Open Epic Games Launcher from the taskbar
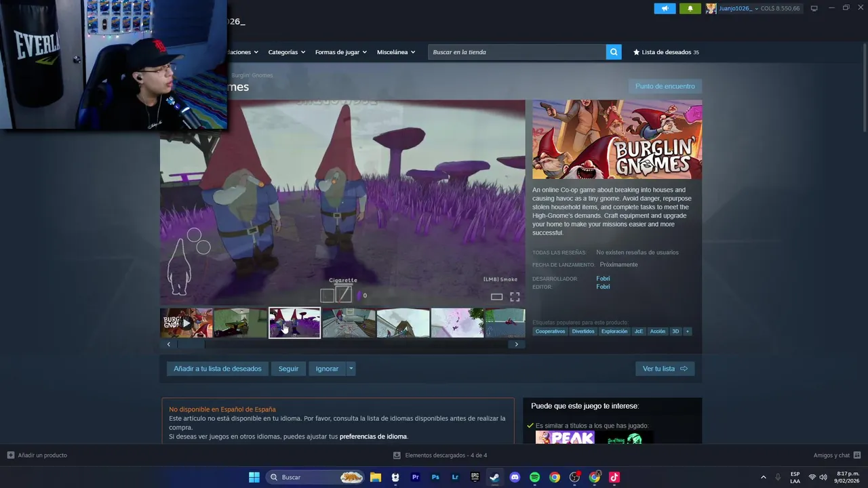 click(x=475, y=477)
